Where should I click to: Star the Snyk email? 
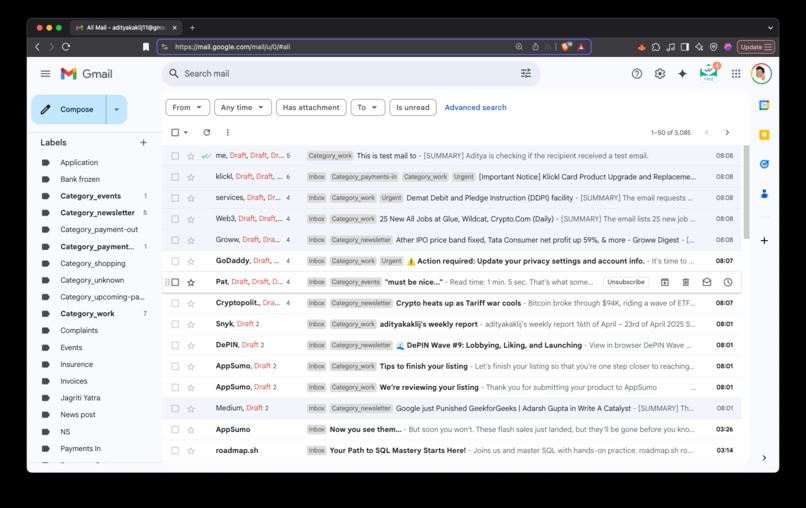[191, 324]
